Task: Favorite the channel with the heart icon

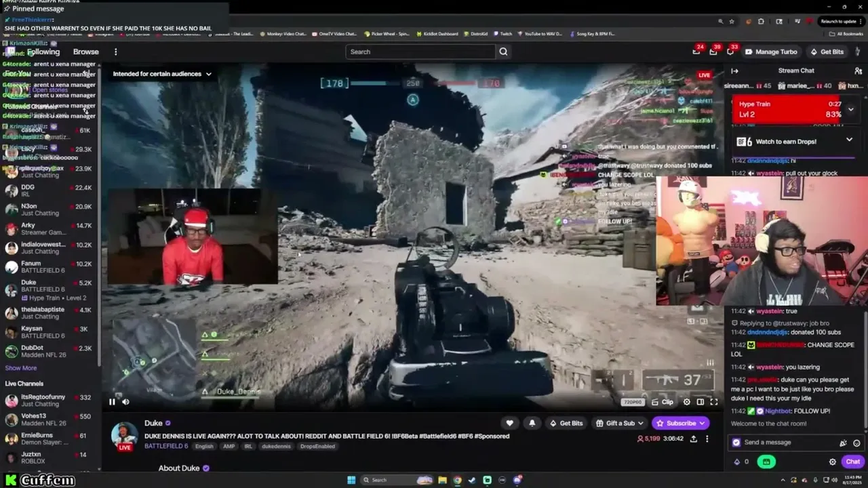Action: [x=510, y=423]
